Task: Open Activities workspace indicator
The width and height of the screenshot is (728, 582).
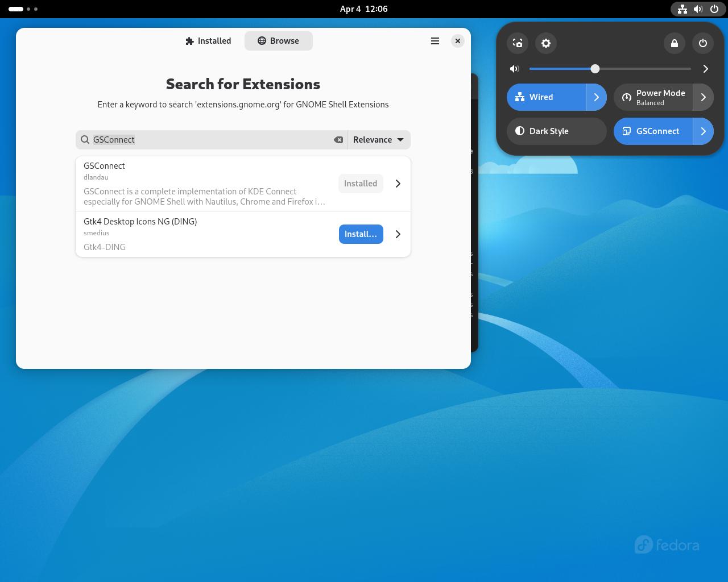Action: click(x=23, y=9)
